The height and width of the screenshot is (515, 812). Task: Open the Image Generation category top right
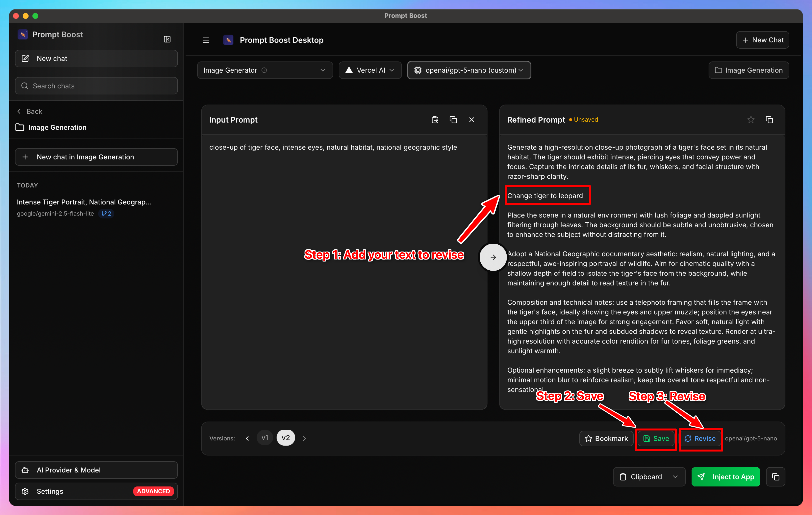click(749, 70)
